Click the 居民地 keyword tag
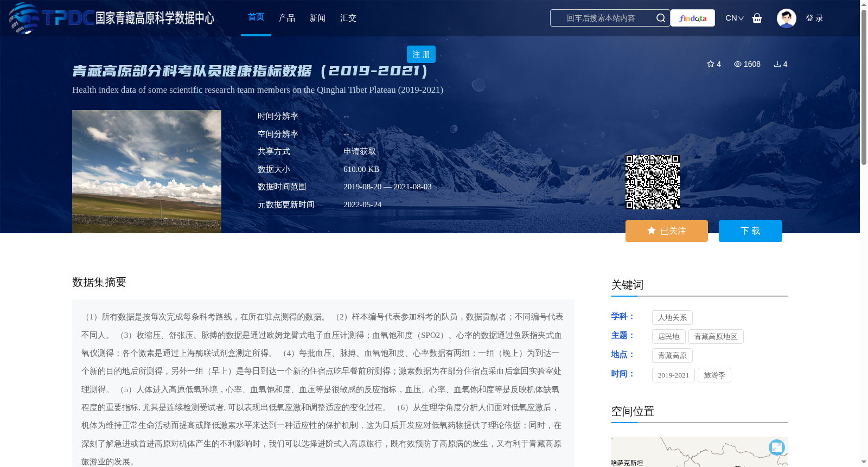 click(669, 336)
